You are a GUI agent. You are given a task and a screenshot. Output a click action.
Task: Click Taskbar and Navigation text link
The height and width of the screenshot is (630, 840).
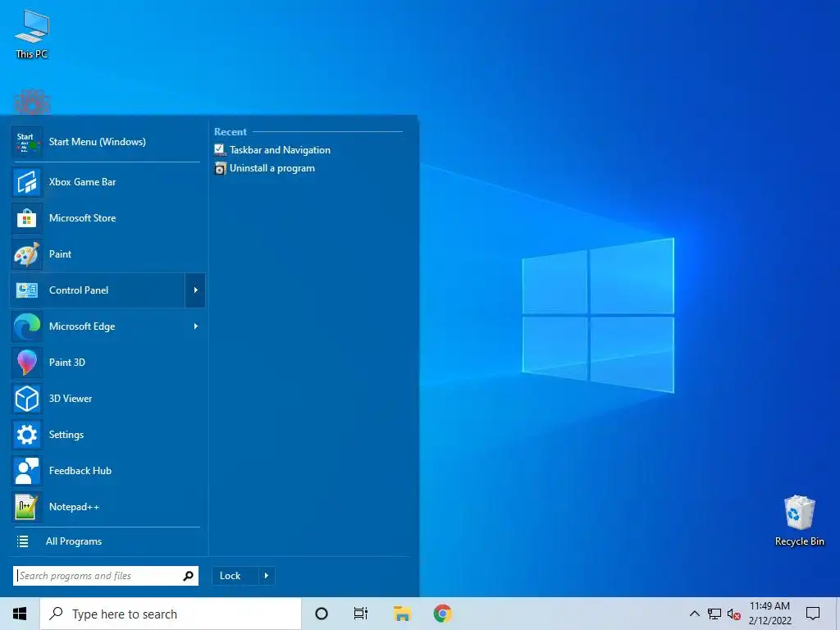[x=281, y=150]
